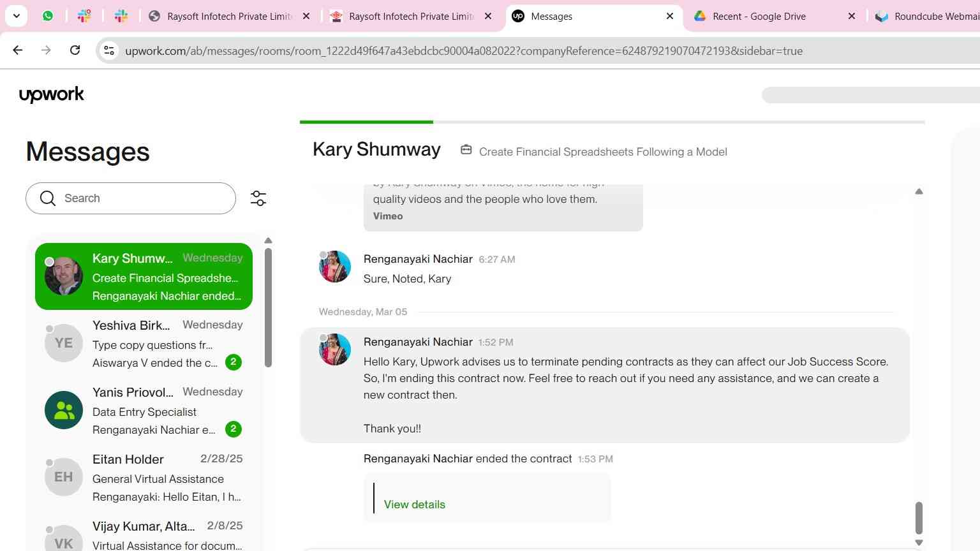This screenshot has width=980, height=551.
Task: Click the magnifier icon in Search box
Action: click(48, 198)
